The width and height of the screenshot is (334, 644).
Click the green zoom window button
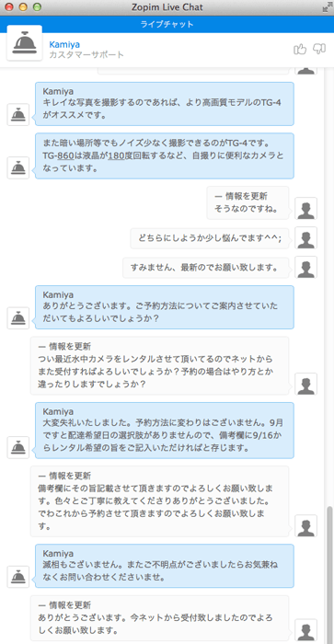pos(37,7)
